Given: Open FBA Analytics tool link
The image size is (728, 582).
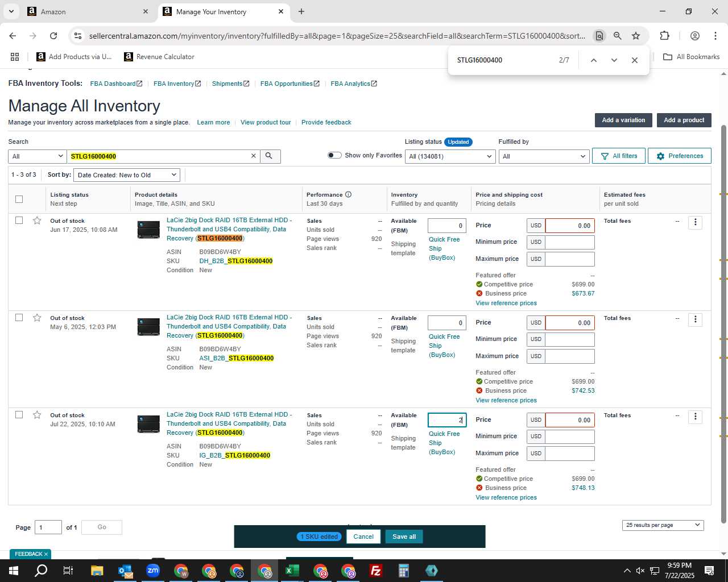Looking at the screenshot, I should click(354, 84).
